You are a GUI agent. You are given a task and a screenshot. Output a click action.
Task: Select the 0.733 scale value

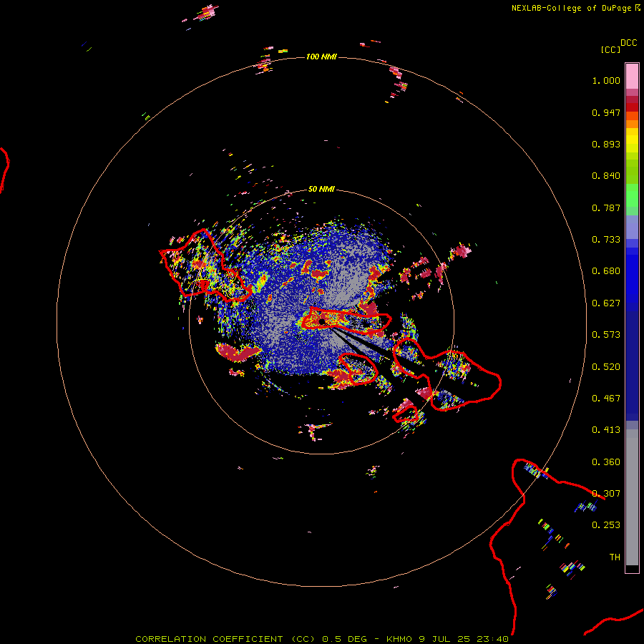coord(606,240)
